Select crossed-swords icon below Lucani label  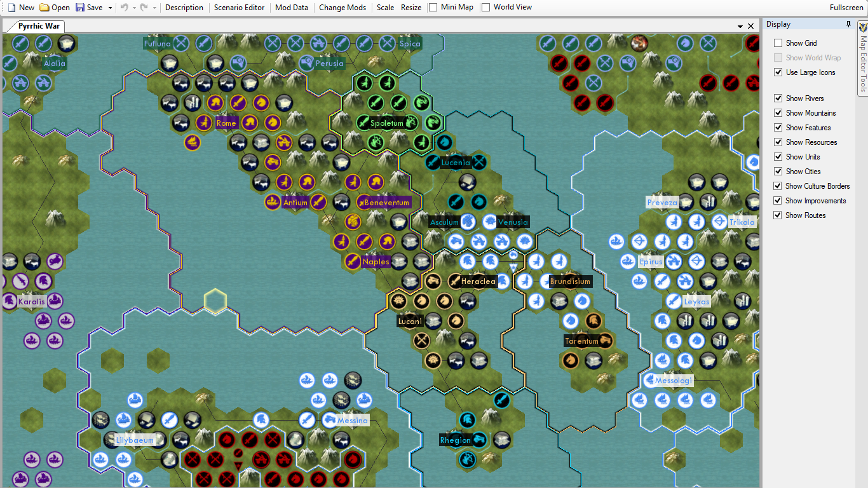click(x=421, y=341)
